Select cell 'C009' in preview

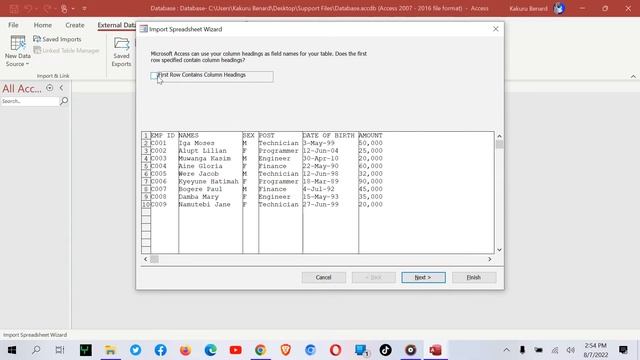164,204
